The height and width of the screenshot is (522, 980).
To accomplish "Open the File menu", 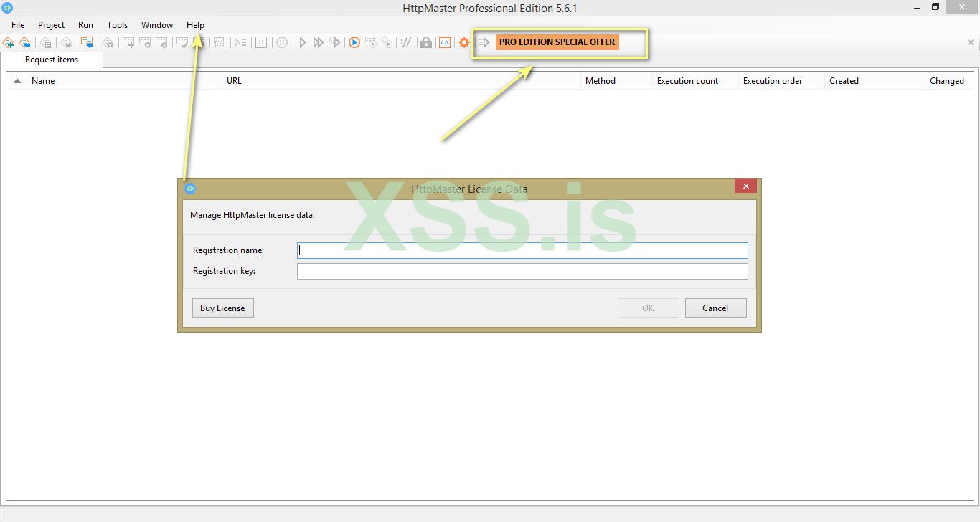I will [x=18, y=24].
